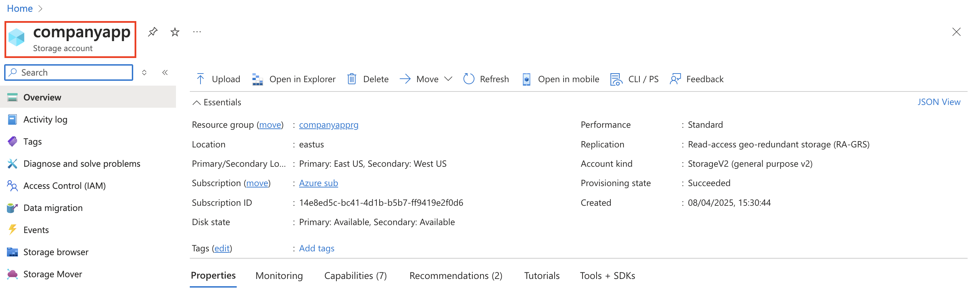The image size is (980, 290).
Task: Open the companyapprg resource group link
Action: pos(329,124)
